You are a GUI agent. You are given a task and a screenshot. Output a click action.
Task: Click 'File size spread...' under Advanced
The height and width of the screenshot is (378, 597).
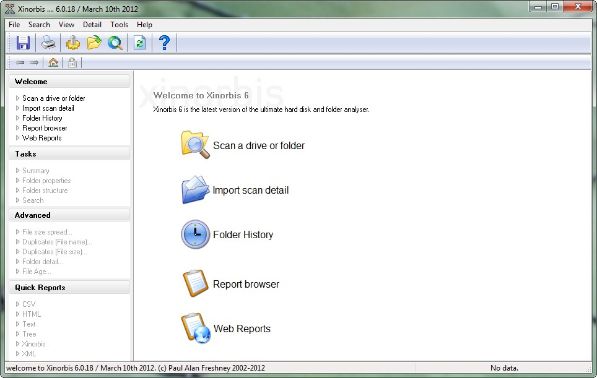[47, 232]
